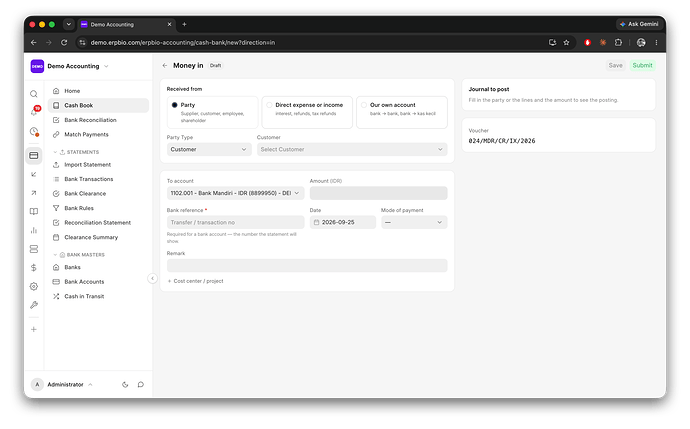Click the browser back arrow
This screenshot has width=690, height=429.
click(34, 43)
